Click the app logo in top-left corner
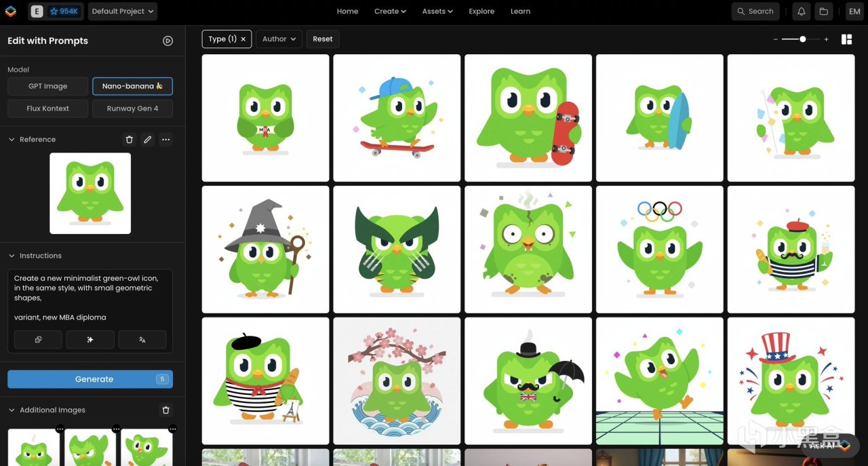This screenshot has height=466, width=868. point(10,11)
